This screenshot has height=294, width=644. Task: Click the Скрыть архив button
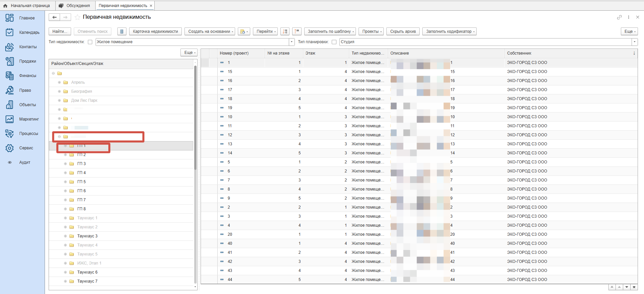click(x=403, y=31)
